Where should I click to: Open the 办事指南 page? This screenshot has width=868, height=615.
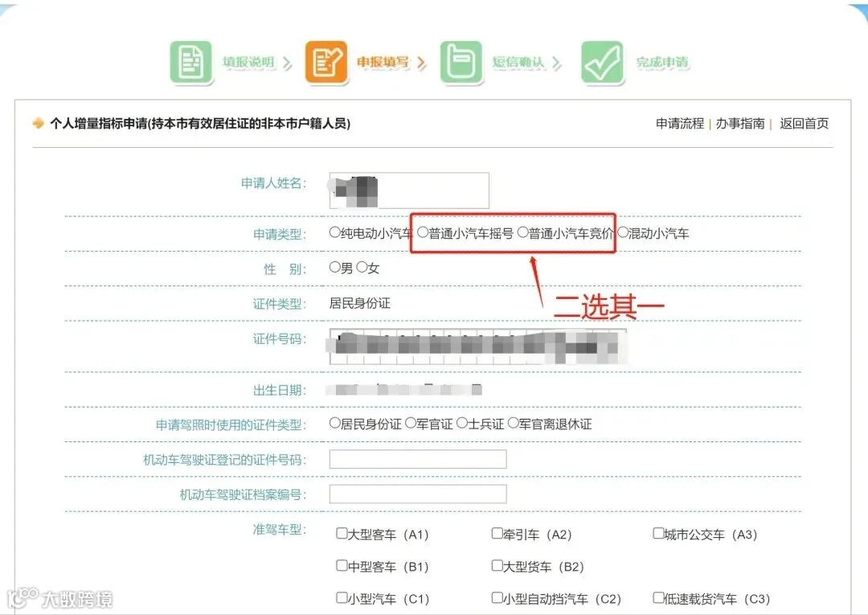(x=740, y=124)
